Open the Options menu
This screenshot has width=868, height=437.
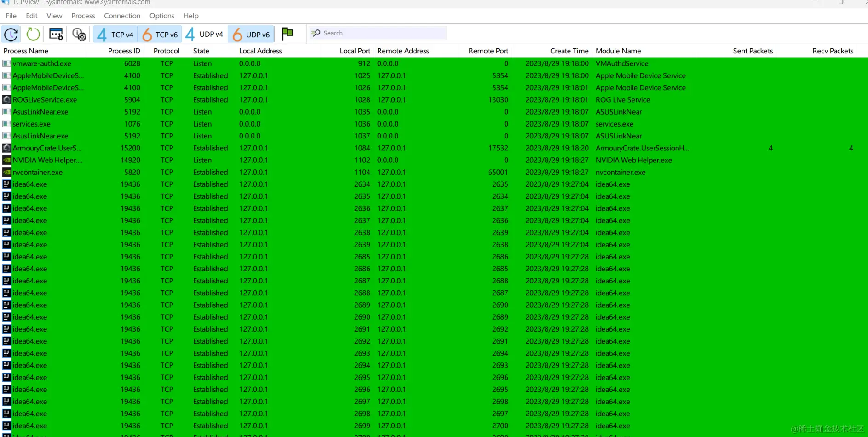tap(161, 15)
